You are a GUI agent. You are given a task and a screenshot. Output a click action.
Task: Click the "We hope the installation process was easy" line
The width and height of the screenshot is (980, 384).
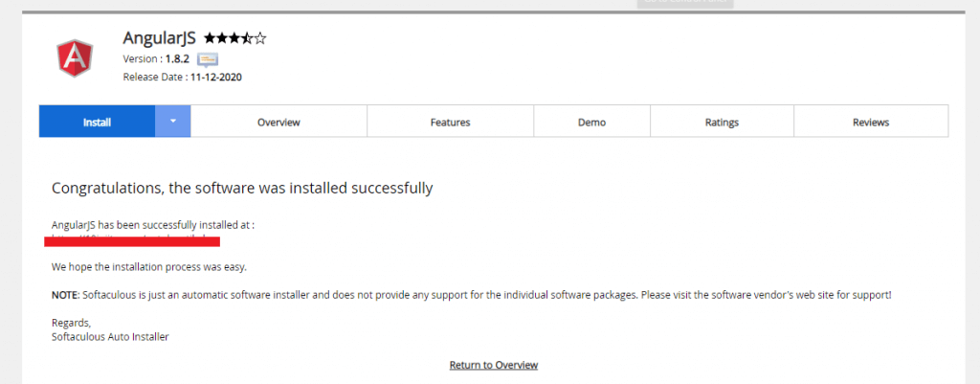point(149,267)
